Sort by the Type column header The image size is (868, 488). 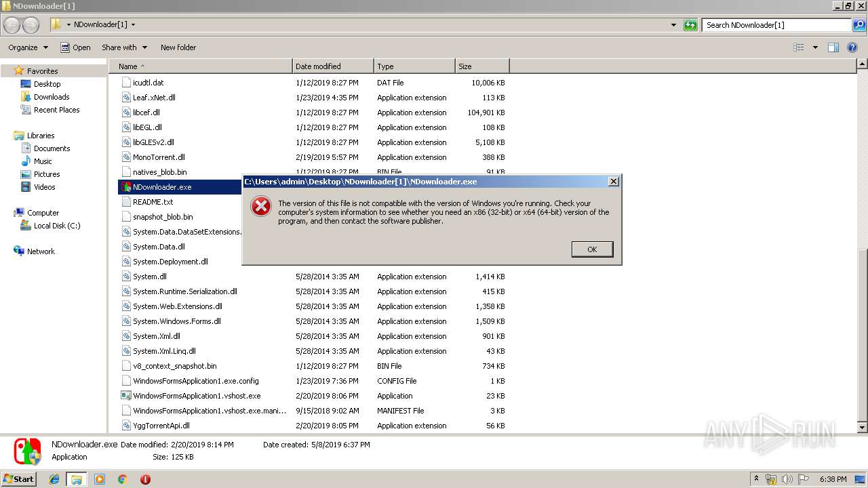[414, 66]
